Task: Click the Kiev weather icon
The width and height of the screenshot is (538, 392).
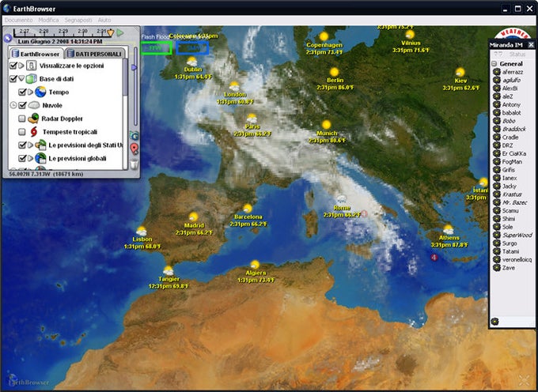Action: point(460,72)
